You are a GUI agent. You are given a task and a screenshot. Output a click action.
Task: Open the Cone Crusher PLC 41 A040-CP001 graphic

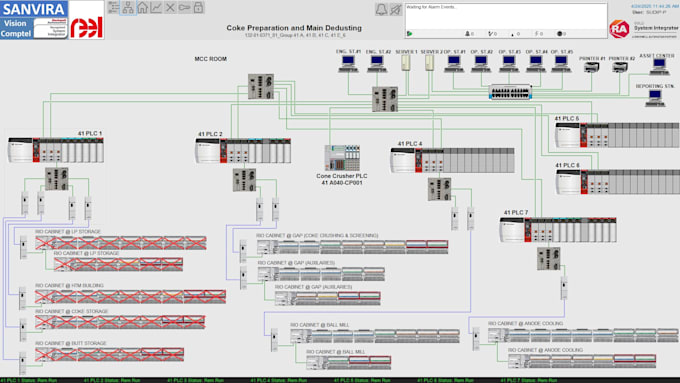pyautogui.click(x=342, y=158)
